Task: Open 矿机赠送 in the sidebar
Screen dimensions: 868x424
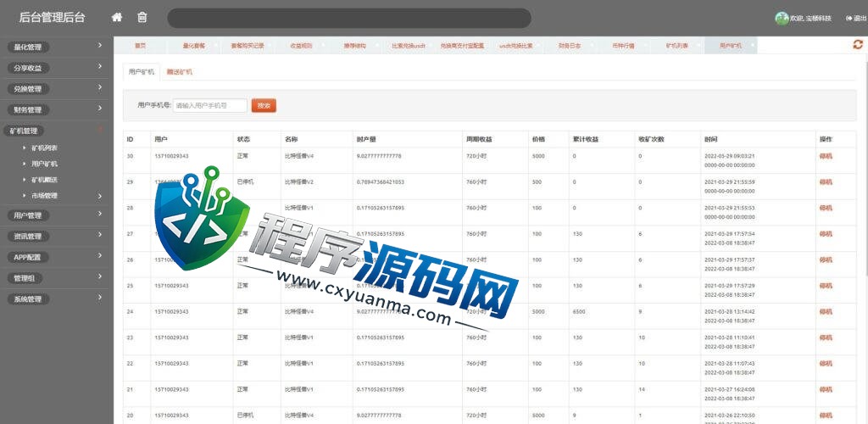Action: tap(44, 179)
